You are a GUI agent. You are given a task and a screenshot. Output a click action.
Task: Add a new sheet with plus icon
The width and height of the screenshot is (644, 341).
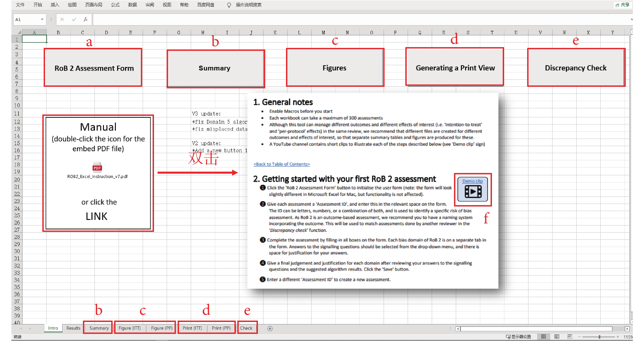(270, 328)
